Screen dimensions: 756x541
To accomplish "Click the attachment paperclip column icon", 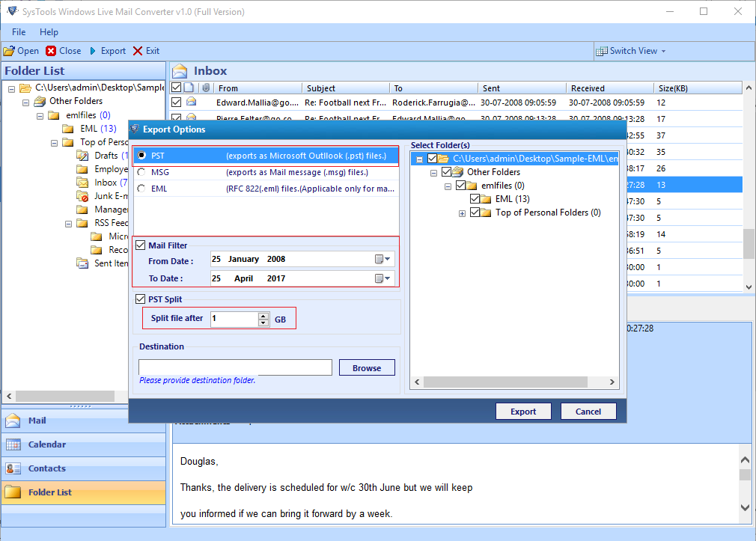I will click(x=206, y=88).
